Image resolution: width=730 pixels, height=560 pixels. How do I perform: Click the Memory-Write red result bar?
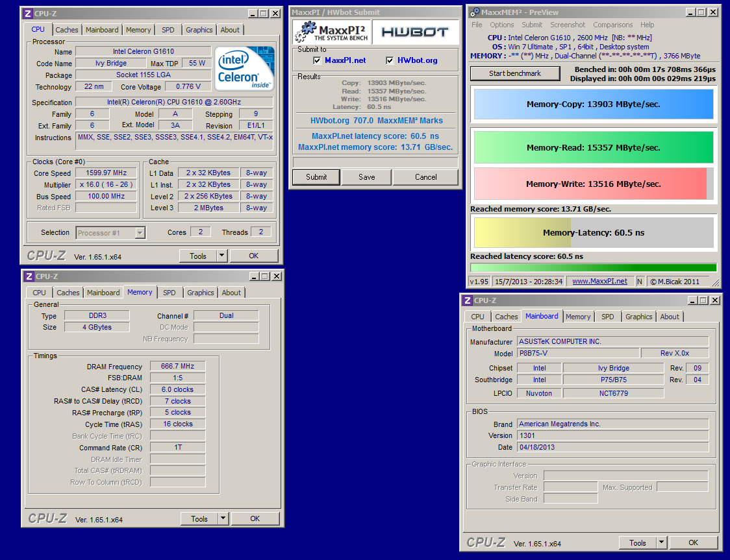pos(594,184)
